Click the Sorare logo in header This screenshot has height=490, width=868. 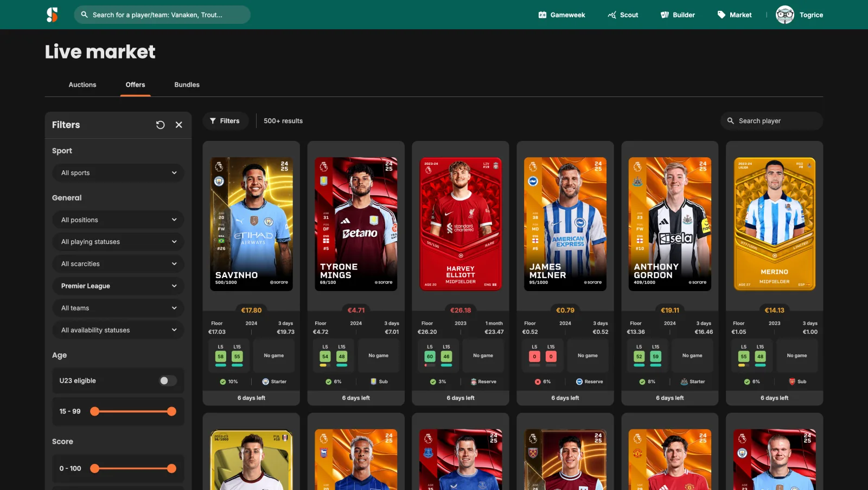click(52, 15)
